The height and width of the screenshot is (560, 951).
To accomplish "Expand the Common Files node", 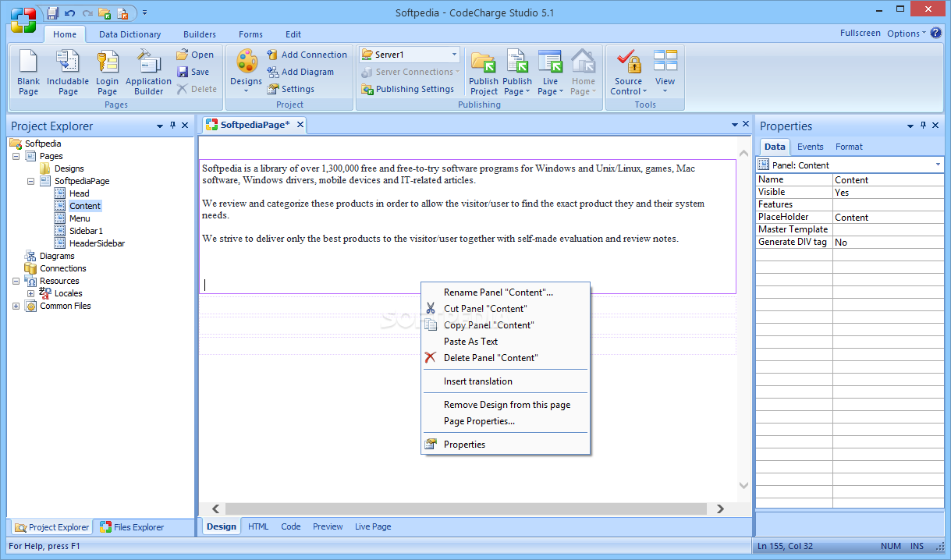I will (16, 306).
